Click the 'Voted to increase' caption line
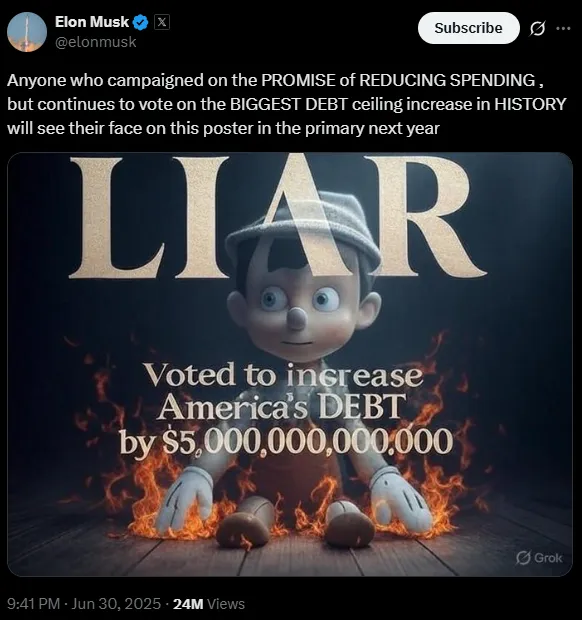 [x=283, y=376]
